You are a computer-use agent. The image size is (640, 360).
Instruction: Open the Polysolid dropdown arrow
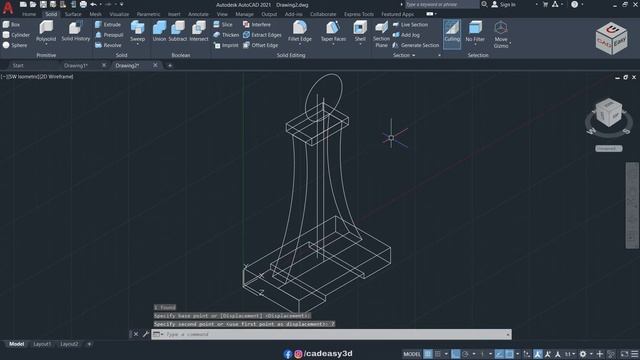46,44
